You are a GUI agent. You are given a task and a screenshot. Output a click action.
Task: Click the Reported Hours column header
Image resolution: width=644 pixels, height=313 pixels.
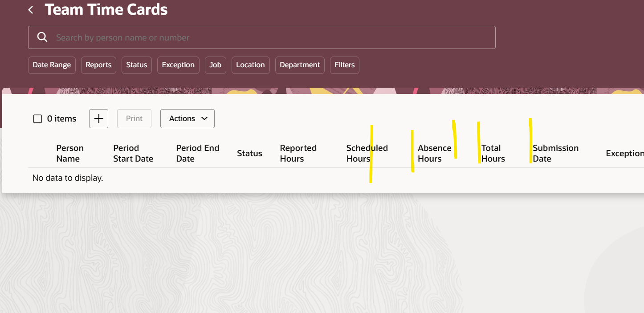[x=298, y=153]
